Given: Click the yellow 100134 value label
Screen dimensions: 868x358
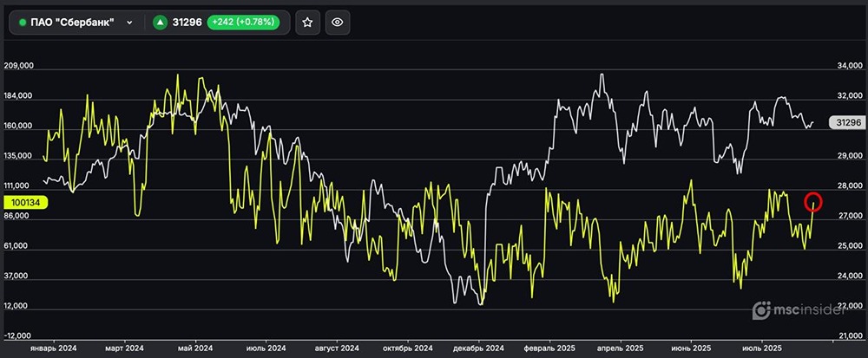Looking at the screenshot, I should click(26, 203).
